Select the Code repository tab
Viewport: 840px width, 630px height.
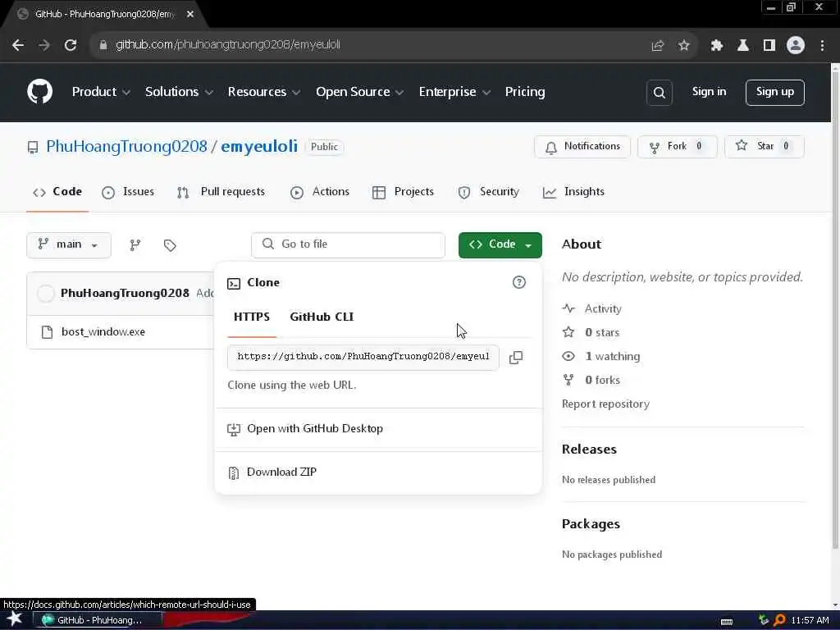click(57, 192)
